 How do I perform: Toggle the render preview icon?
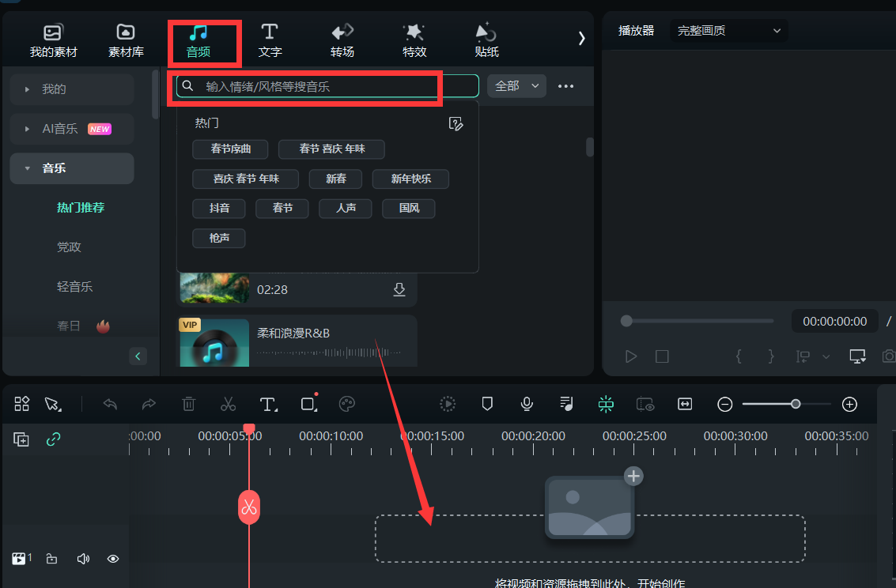[448, 404]
